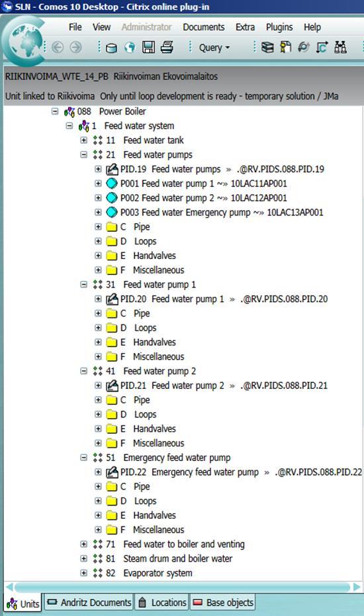Open the Plugins menu
Screen dimensions: 364x616
click(x=279, y=27)
